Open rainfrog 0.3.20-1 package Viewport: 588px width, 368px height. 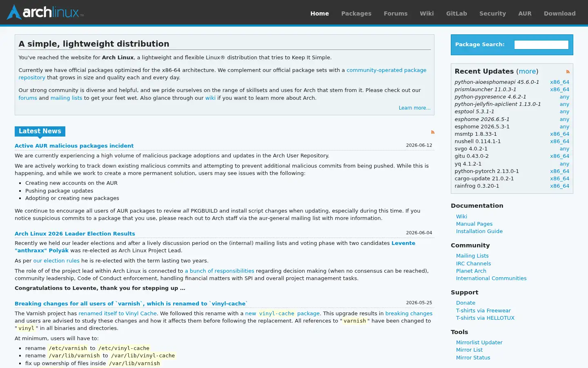(477, 186)
